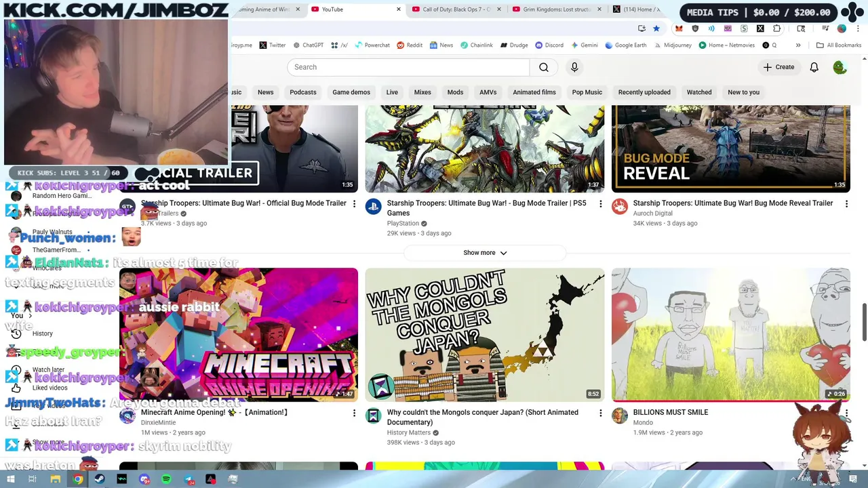Open options menu for Bug Mode Reveal Trailer
The image size is (868, 488).
pos(846,204)
